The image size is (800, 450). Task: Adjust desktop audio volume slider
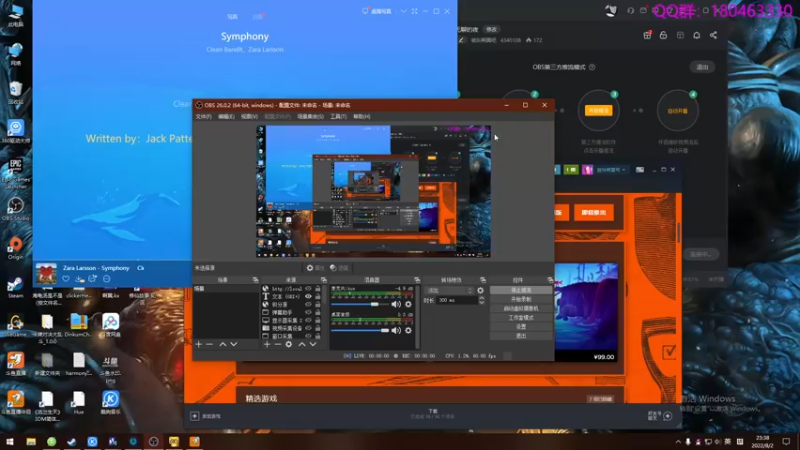point(360,331)
